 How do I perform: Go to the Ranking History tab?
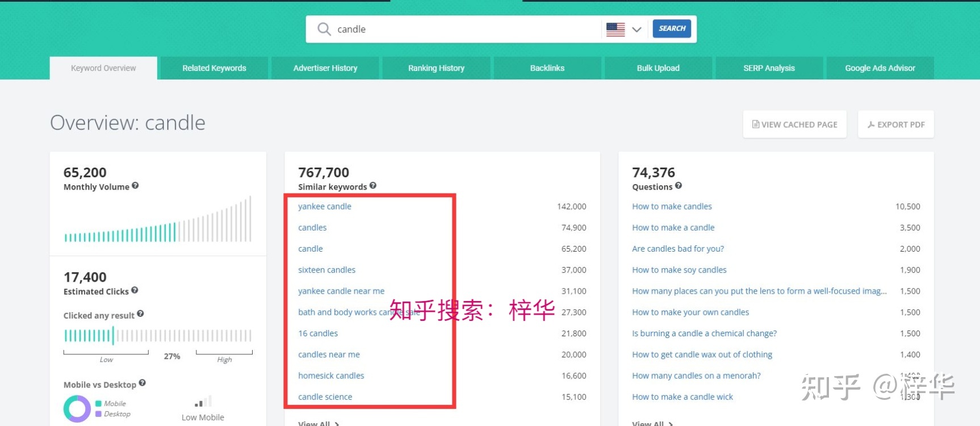[436, 68]
